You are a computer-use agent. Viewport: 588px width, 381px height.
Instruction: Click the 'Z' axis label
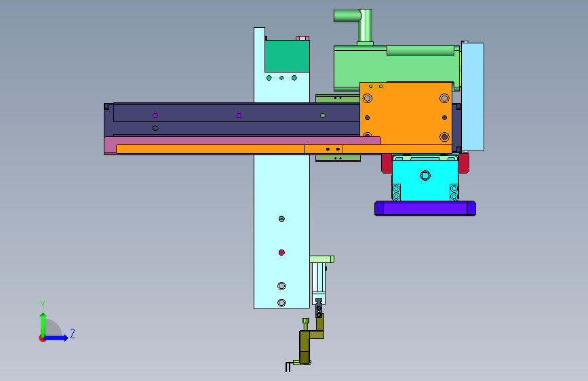73,334
